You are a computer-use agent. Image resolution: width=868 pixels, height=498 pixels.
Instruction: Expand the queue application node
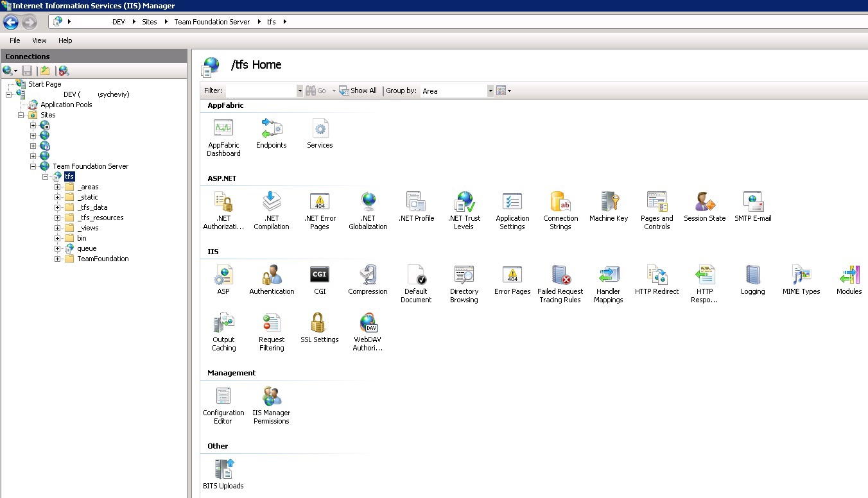pos(57,248)
